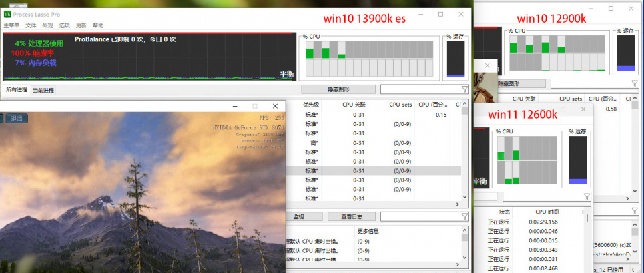
Task: Select the row with CPU time 0:00:00.031
Action: (x=530, y=259)
